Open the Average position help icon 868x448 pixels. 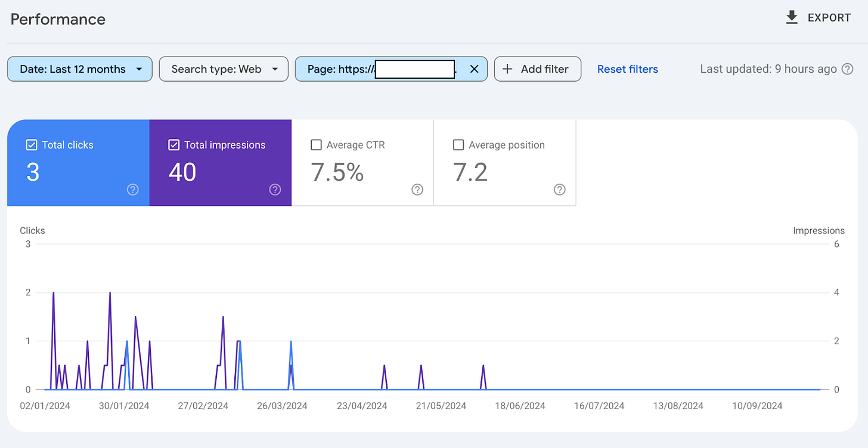point(559,190)
